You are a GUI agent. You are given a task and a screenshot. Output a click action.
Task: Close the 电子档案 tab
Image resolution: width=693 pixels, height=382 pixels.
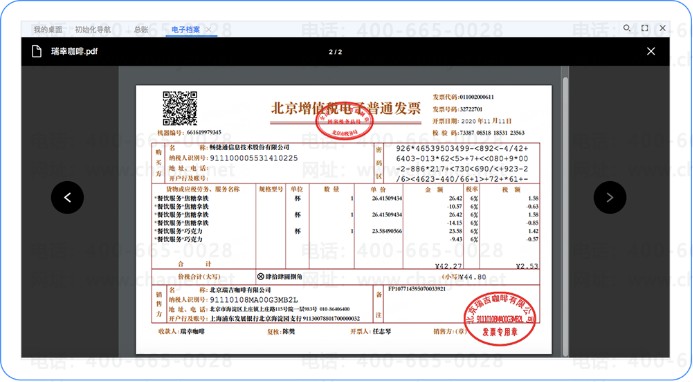[x=208, y=30]
